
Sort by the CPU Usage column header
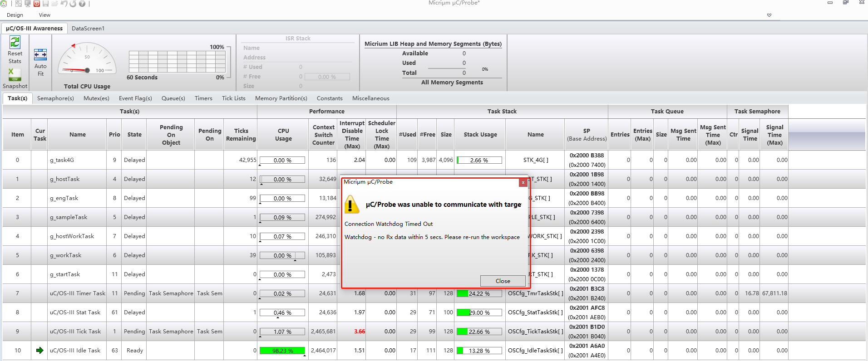coord(283,135)
